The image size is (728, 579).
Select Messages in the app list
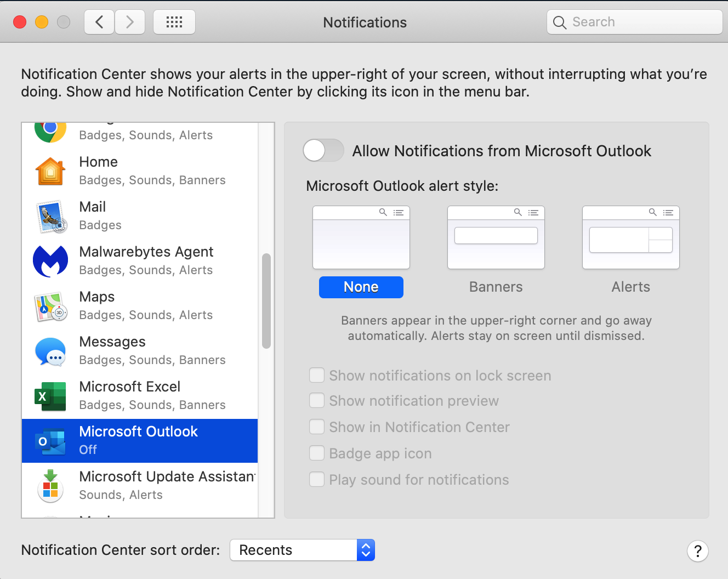(140, 351)
